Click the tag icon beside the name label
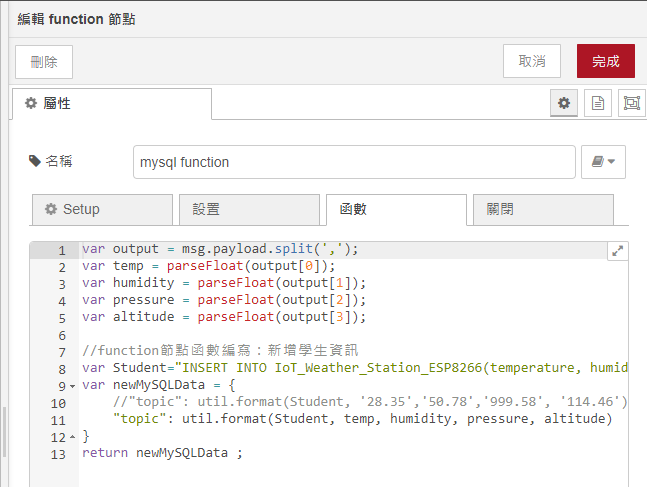Viewport: 647px width, 487px height. (x=35, y=161)
